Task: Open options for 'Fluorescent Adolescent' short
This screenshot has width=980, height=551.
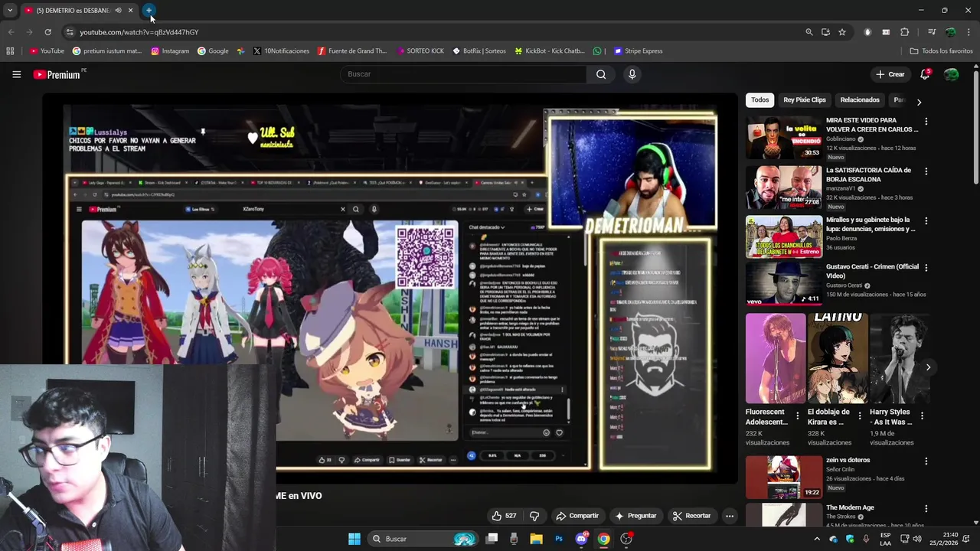Action: click(x=797, y=416)
